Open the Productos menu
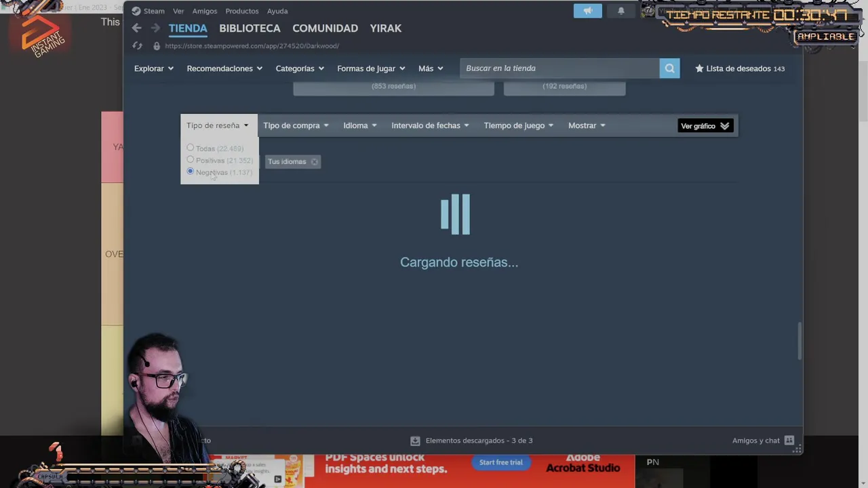 pos(242,11)
